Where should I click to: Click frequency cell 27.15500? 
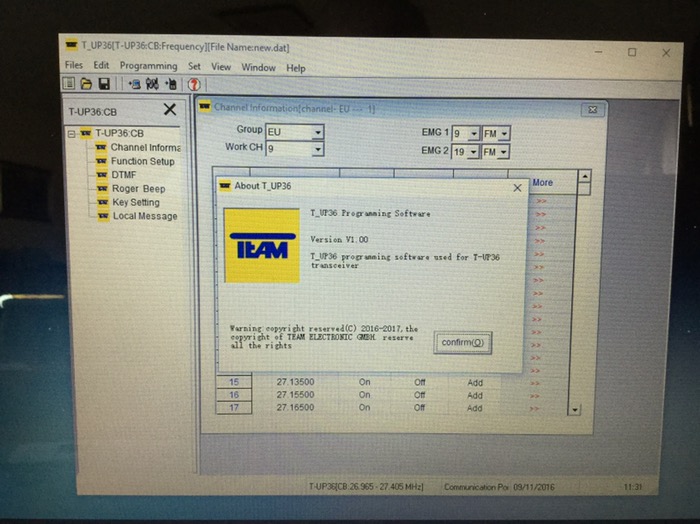295,395
